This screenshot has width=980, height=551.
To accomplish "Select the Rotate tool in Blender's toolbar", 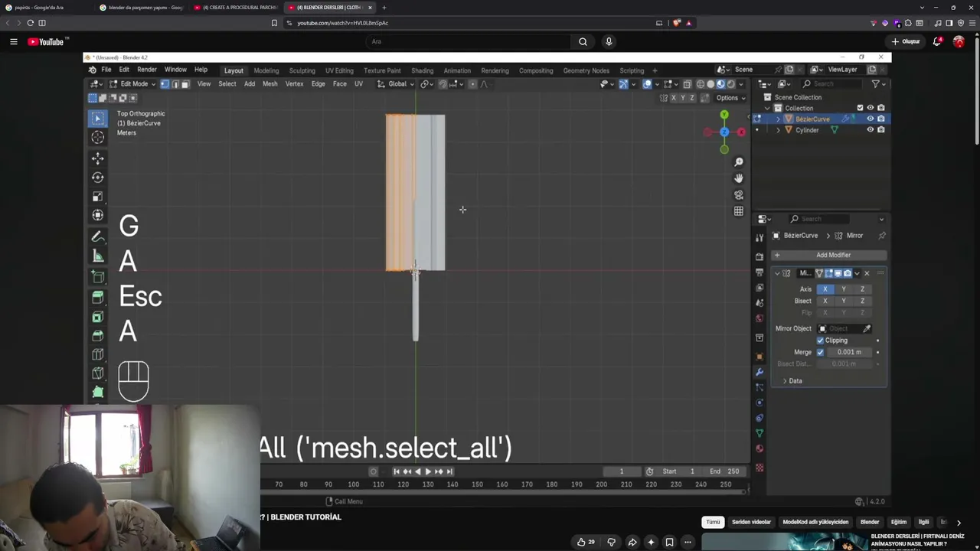I will 98,177.
